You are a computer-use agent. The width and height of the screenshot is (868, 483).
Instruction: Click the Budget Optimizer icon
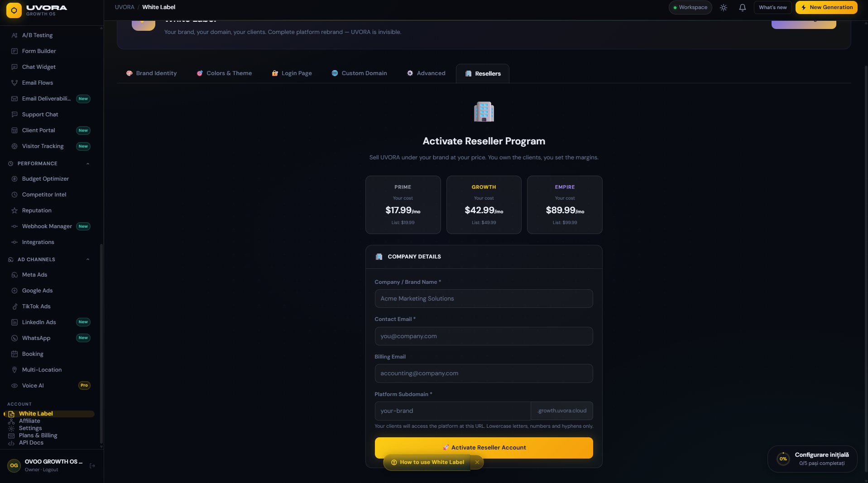[x=14, y=179]
